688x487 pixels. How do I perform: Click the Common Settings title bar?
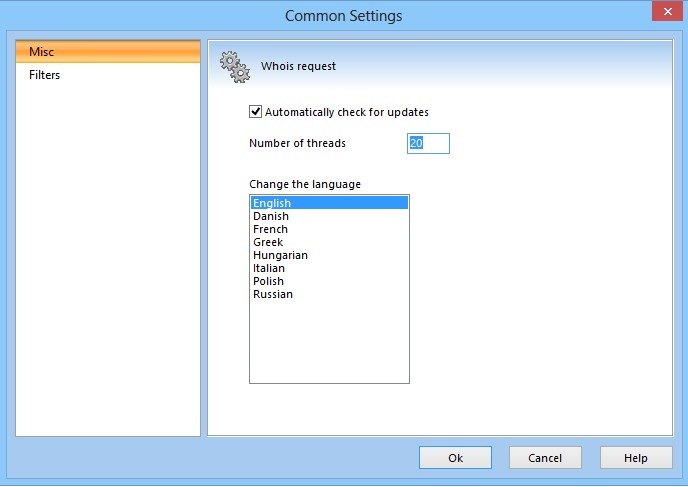click(343, 16)
